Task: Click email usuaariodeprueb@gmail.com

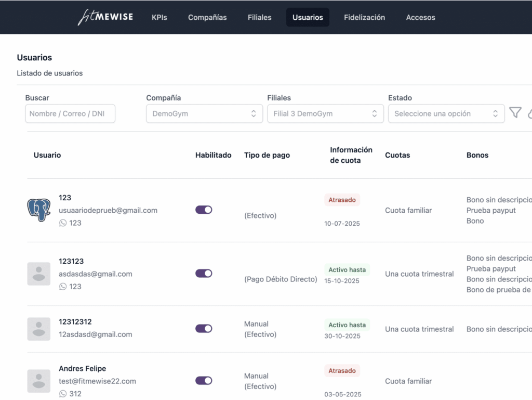Action: 108,210
